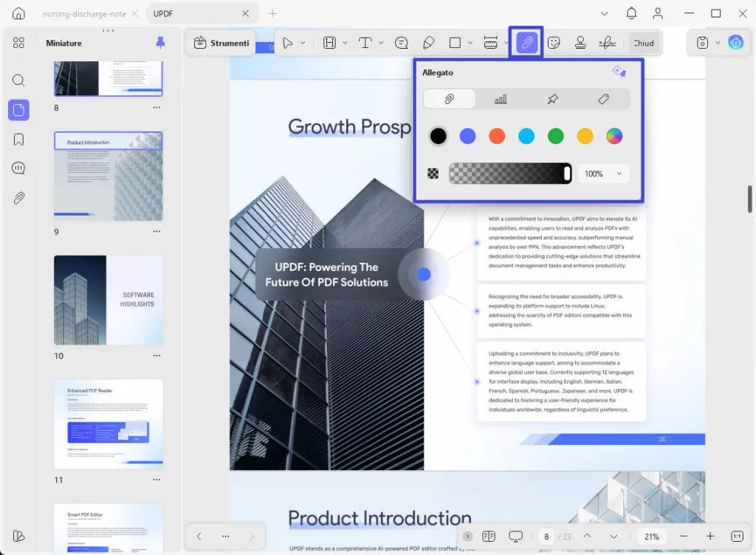Screen dimensions: 756x555
Task: Open the 100% opacity dropdown
Action: [603, 173]
